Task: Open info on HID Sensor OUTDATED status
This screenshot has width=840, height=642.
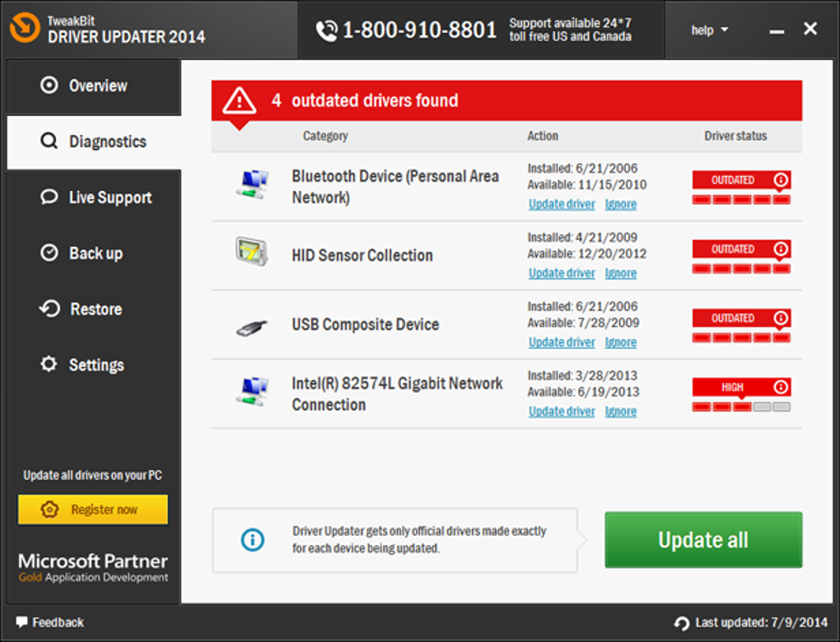Action: pos(781,249)
